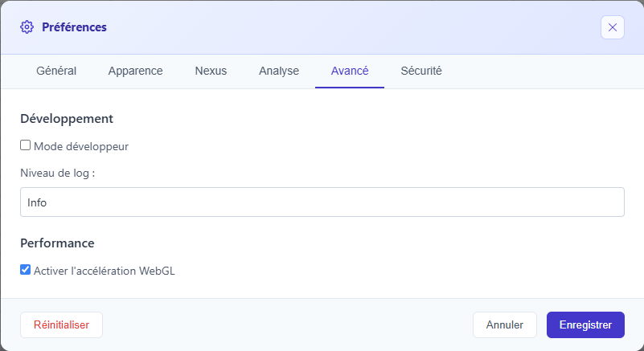The width and height of the screenshot is (644, 351).
Task: Close the Préférences dialog with the X
Action: click(612, 27)
